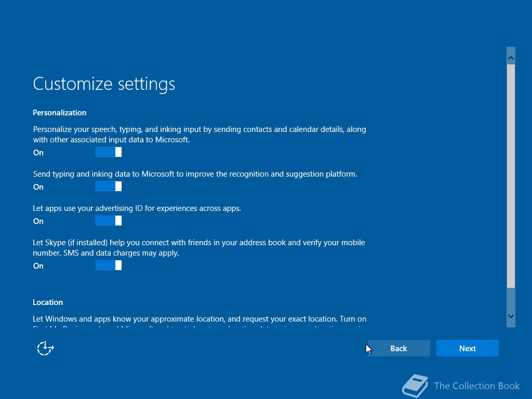Toggle off the advertising ID setting
The image size is (532, 399).
point(109,220)
